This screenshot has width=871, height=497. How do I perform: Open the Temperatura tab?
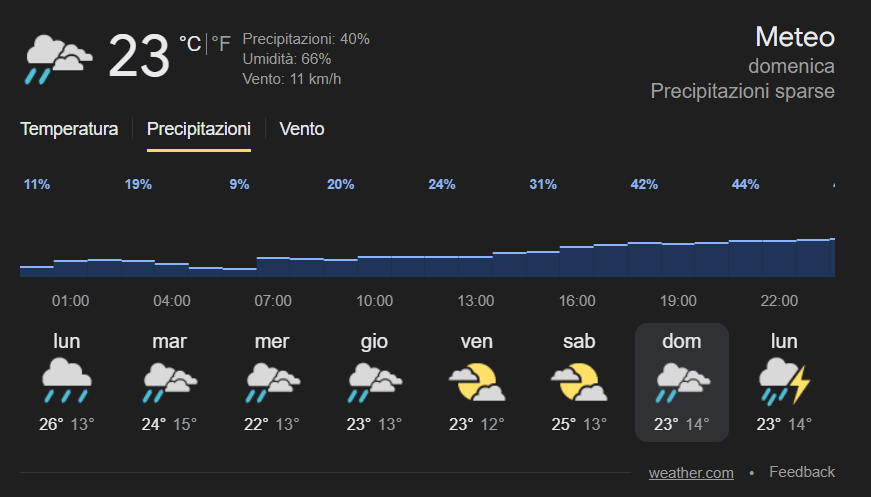69,129
